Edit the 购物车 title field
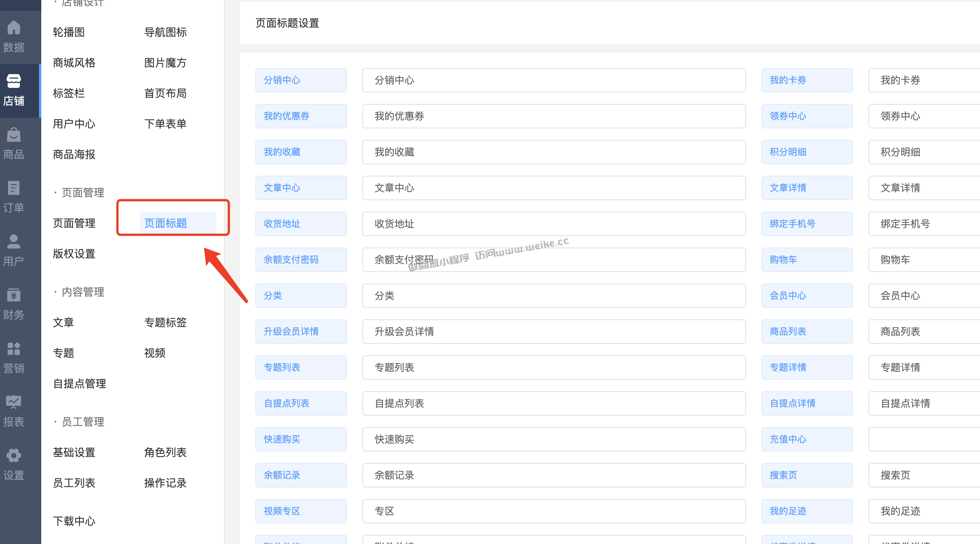This screenshot has width=980, height=544. (924, 260)
